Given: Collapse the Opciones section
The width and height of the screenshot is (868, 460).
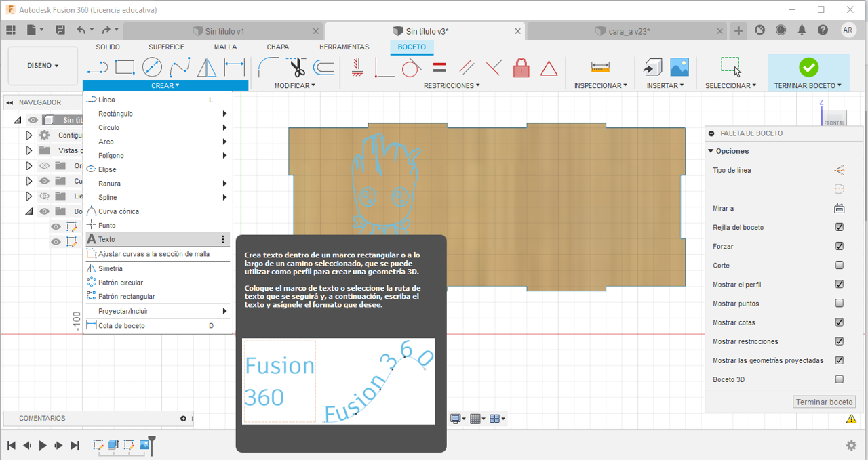Looking at the screenshot, I should pyautogui.click(x=711, y=151).
